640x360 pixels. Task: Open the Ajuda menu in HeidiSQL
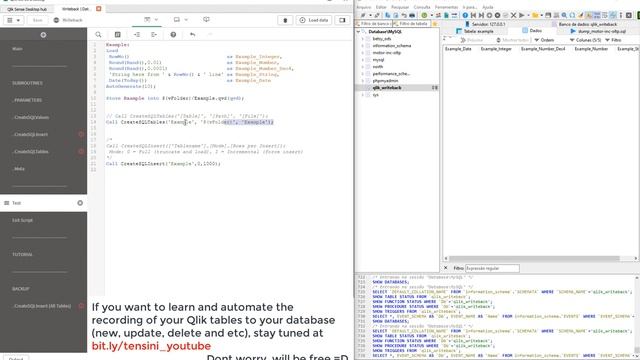click(x=488, y=7)
